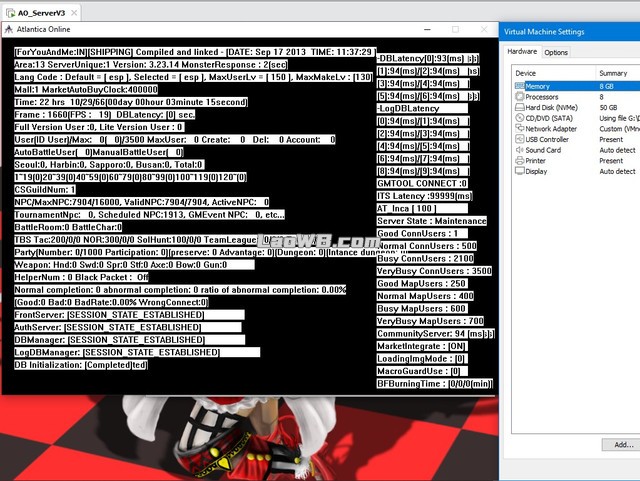Click the Atlantica Online window title icon

click(x=9, y=29)
